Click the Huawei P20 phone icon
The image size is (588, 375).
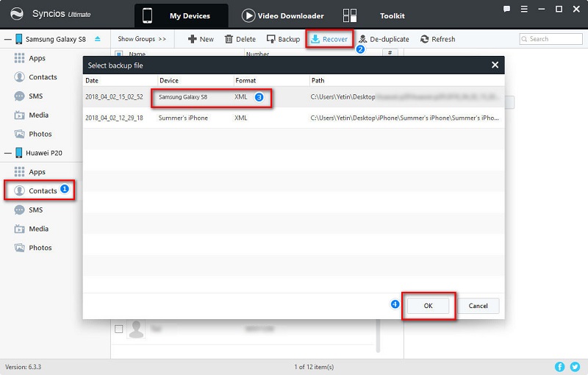(19, 153)
